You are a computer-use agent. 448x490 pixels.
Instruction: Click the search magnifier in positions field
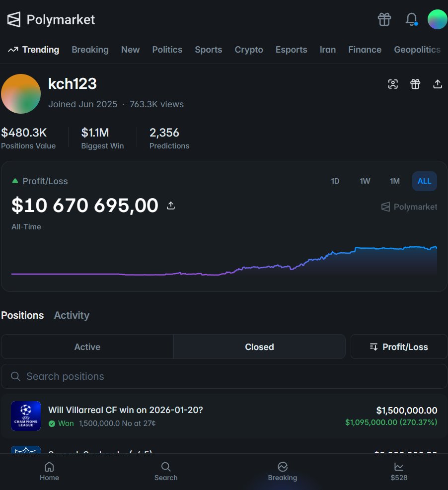tap(15, 376)
